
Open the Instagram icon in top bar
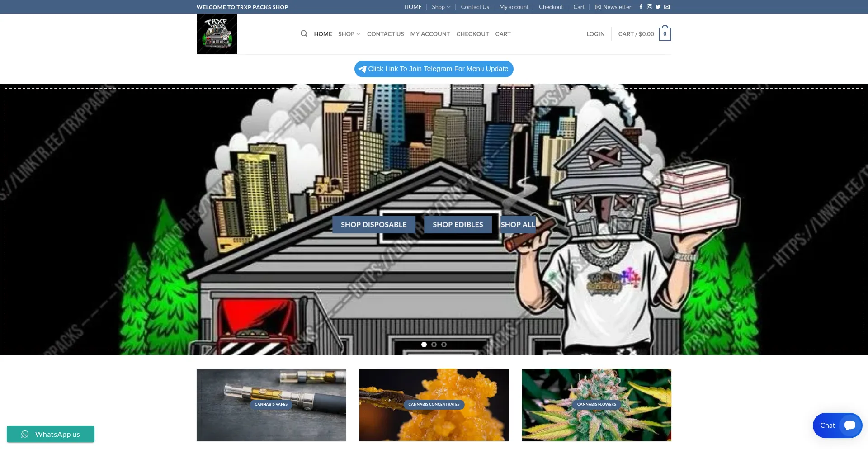click(649, 7)
